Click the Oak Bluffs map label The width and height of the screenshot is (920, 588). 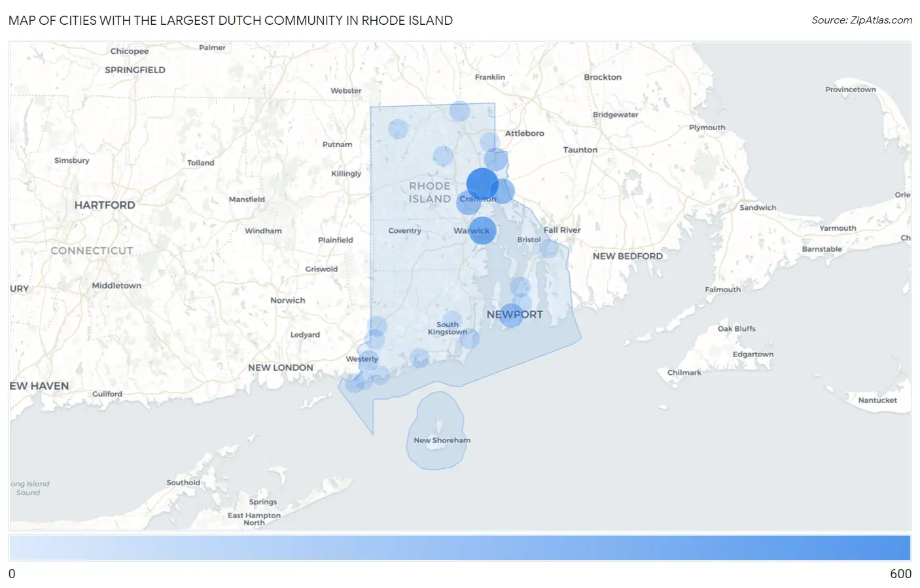[x=736, y=329]
